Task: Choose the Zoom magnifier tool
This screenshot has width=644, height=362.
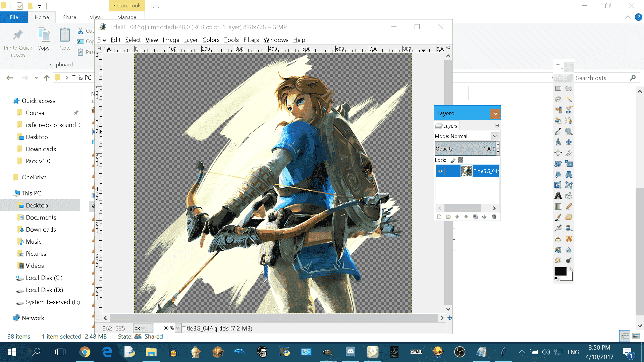Action: coord(569,131)
